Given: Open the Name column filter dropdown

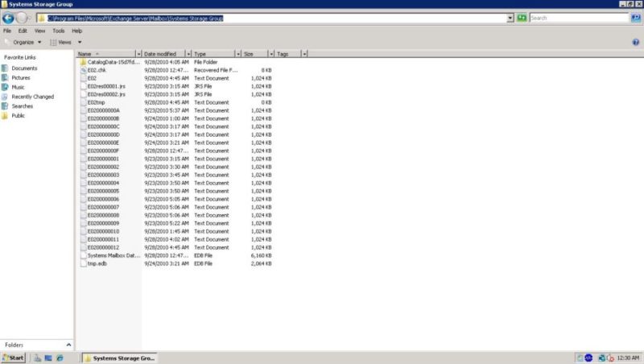Looking at the screenshot, I should click(138, 54).
